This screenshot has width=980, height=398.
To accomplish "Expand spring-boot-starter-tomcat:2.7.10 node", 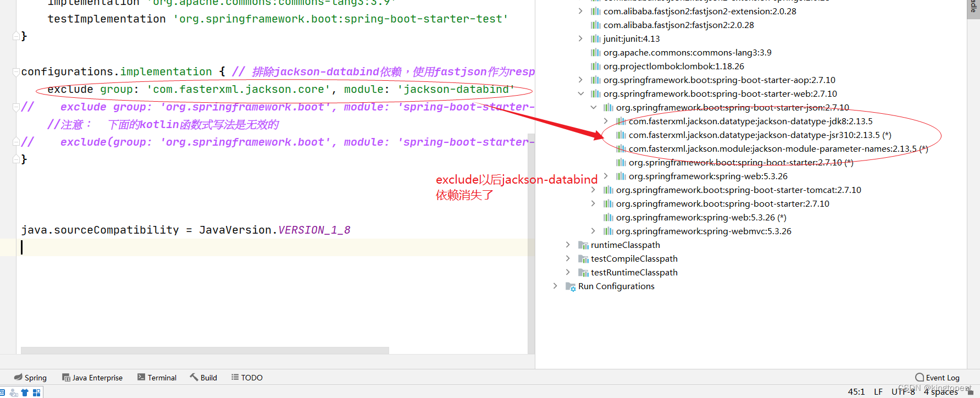I will pyautogui.click(x=593, y=190).
